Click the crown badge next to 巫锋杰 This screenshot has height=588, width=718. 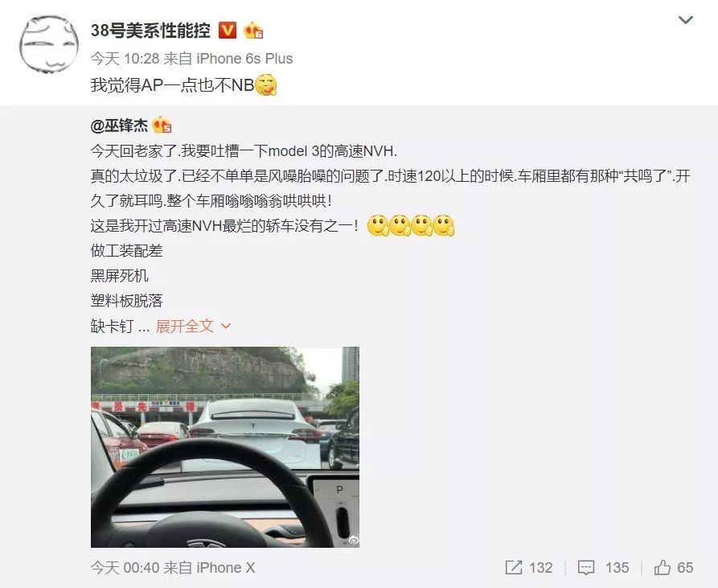(162, 125)
